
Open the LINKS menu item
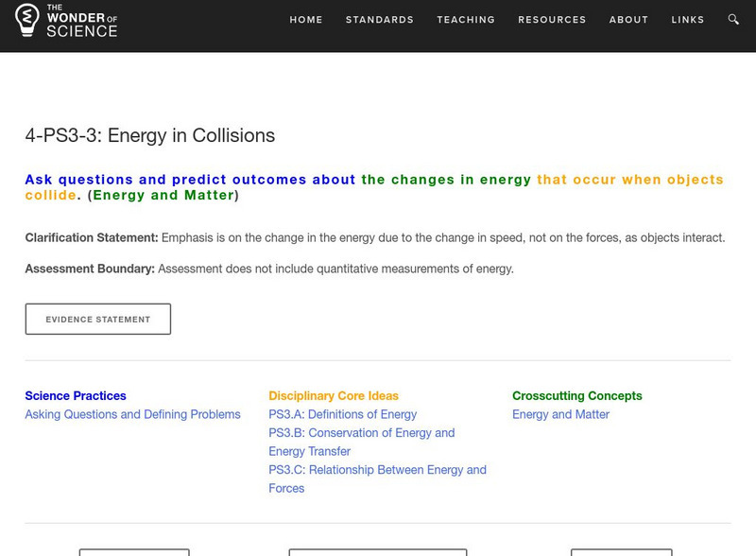(x=688, y=19)
